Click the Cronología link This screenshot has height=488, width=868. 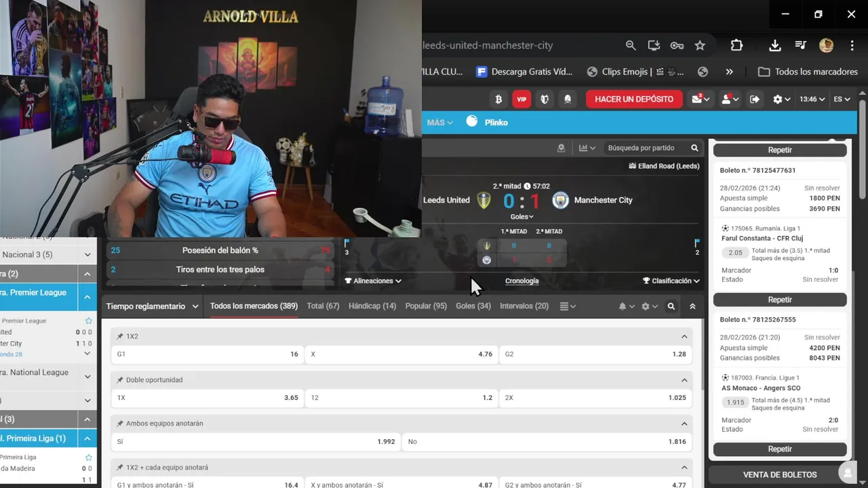[521, 281]
